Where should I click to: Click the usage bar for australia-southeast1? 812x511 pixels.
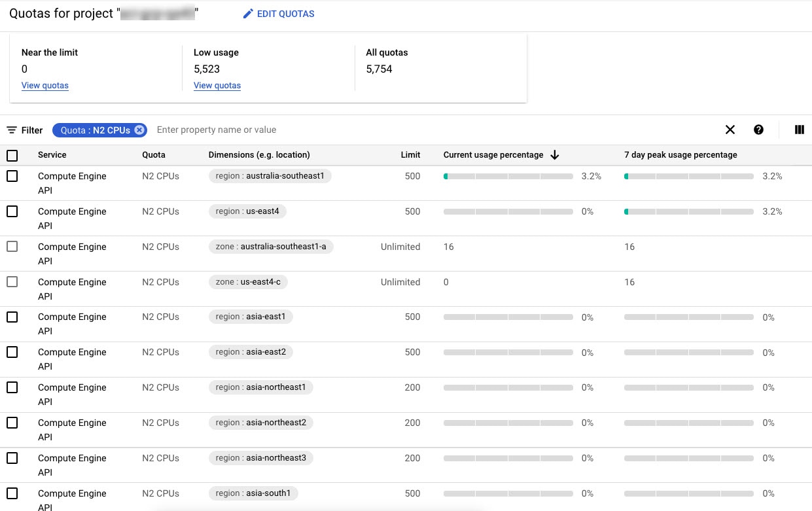(508, 175)
